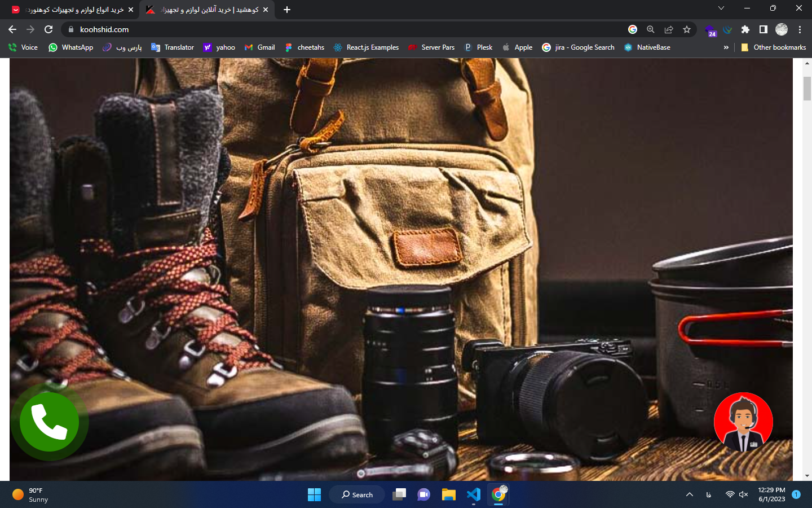Image resolution: width=812 pixels, height=508 pixels.
Task: Click the page vertical scrollbar thumb
Action: coord(807,88)
